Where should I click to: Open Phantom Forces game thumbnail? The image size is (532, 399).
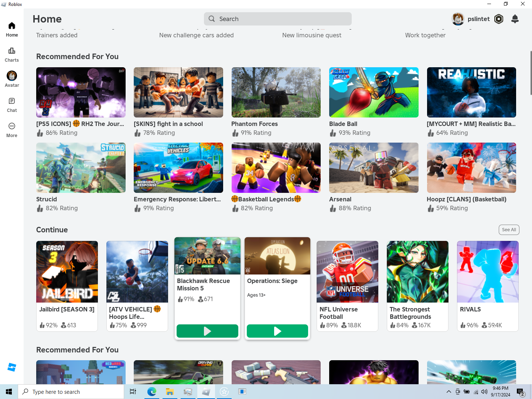(276, 92)
